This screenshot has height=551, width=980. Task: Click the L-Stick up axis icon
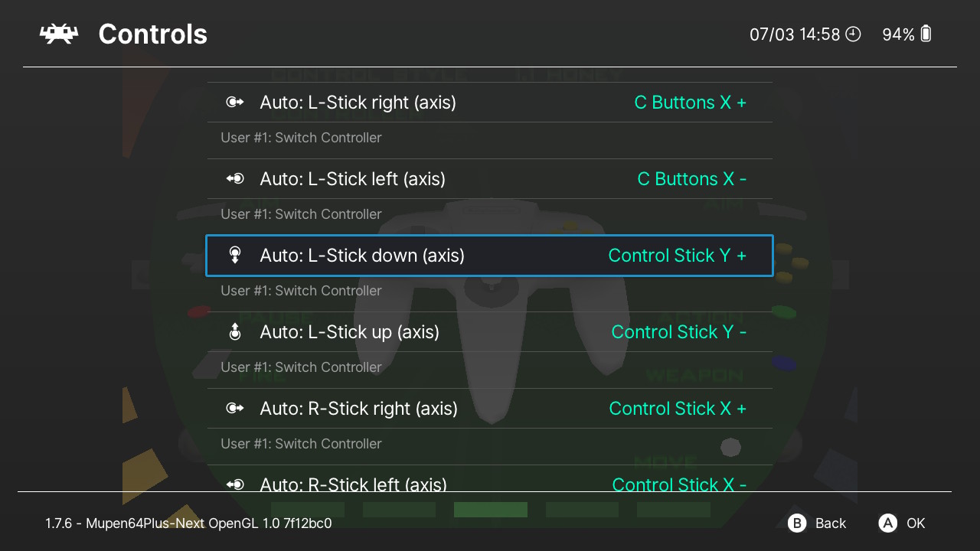point(235,332)
